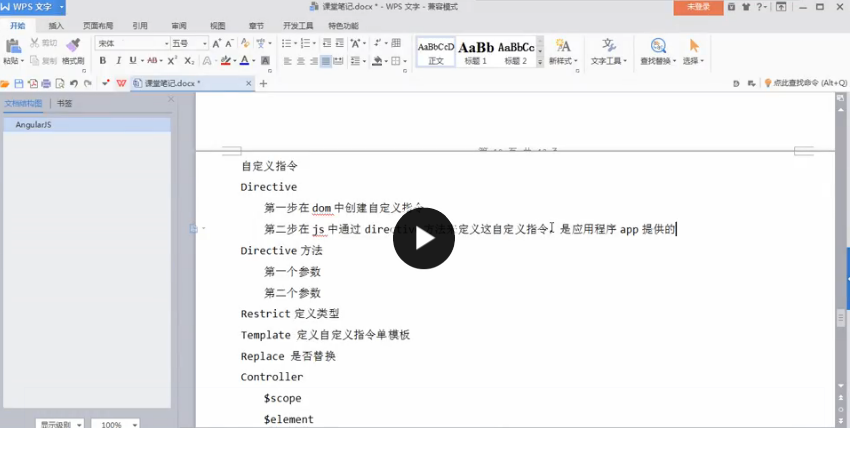This screenshot has width=850, height=451.
Task: Toggle Bold formatting
Action: pos(102,61)
